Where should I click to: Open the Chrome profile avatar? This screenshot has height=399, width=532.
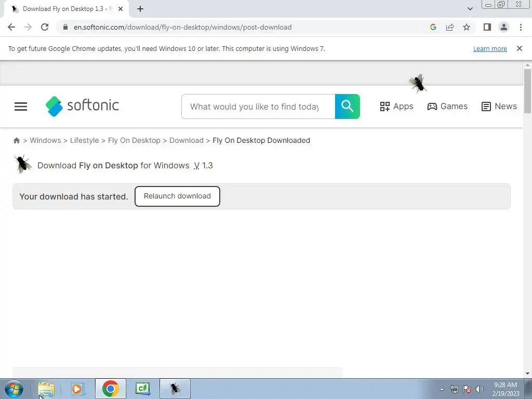click(x=504, y=27)
